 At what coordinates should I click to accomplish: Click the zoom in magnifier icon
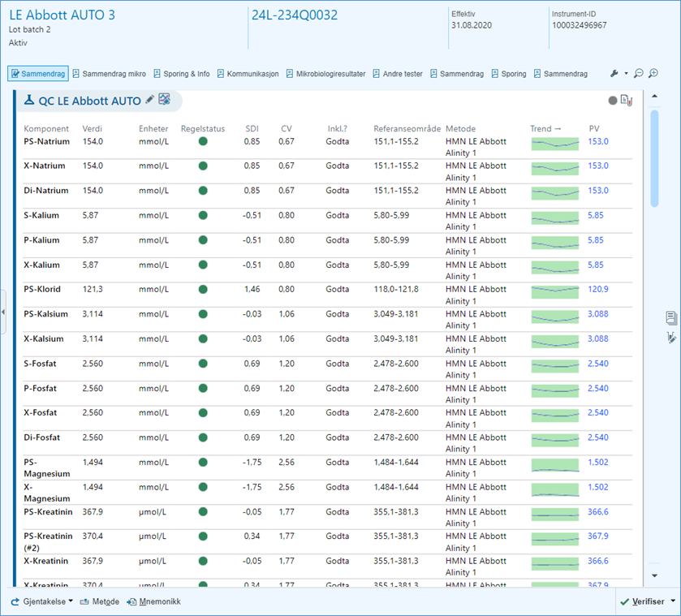coord(653,73)
